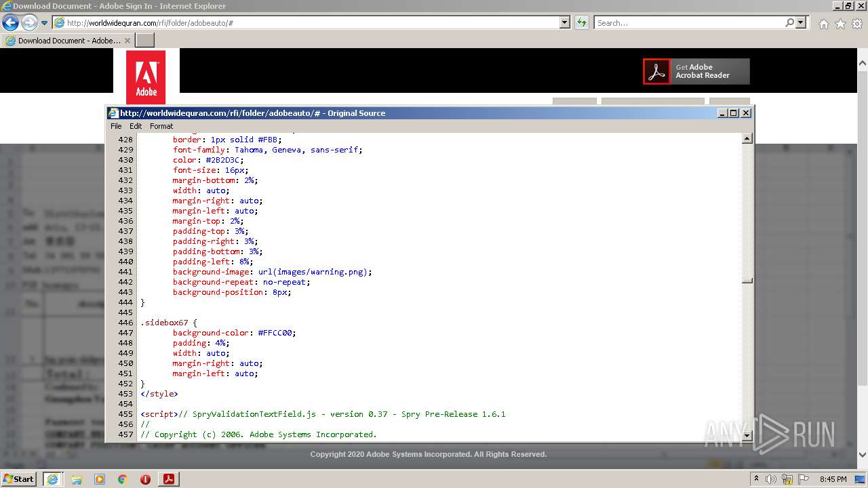
Task: Close the Original Source window
Action: click(746, 113)
